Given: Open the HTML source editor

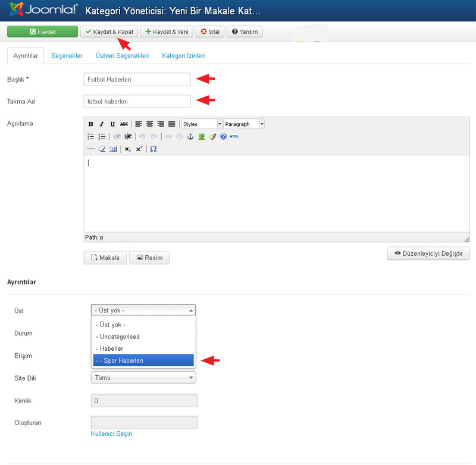Looking at the screenshot, I should click(234, 137).
